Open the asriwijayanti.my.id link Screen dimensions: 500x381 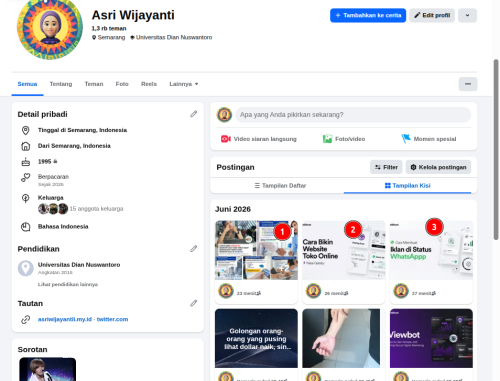(65, 319)
